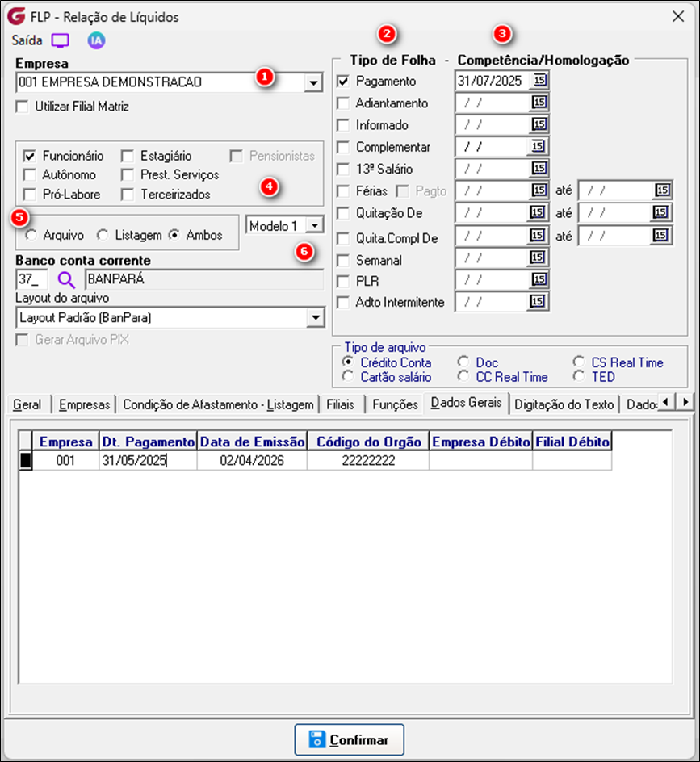Check the Terceirizados checkbox
The width and height of the screenshot is (700, 762).
tap(128, 195)
